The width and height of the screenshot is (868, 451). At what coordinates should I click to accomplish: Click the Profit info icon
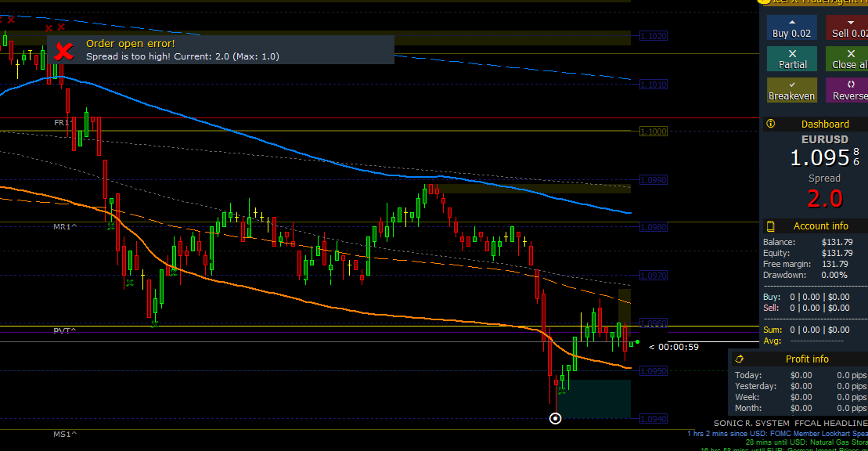click(739, 359)
